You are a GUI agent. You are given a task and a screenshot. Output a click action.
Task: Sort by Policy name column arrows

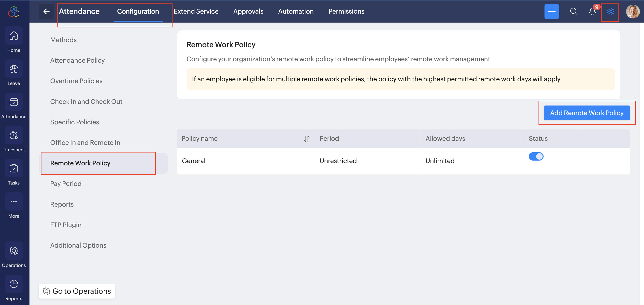[x=307, y=138]
